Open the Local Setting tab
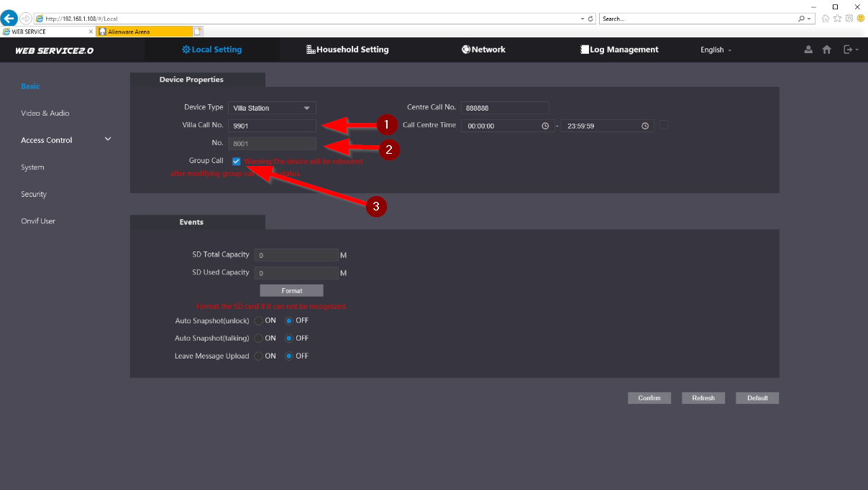This screenshot has width=868, height=490. 211,50
